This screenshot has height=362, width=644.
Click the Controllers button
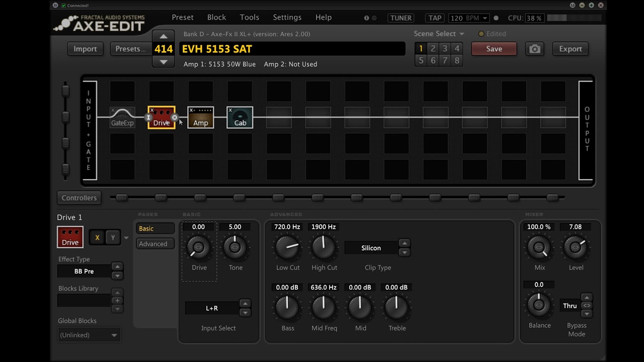[x=79, y=198]
